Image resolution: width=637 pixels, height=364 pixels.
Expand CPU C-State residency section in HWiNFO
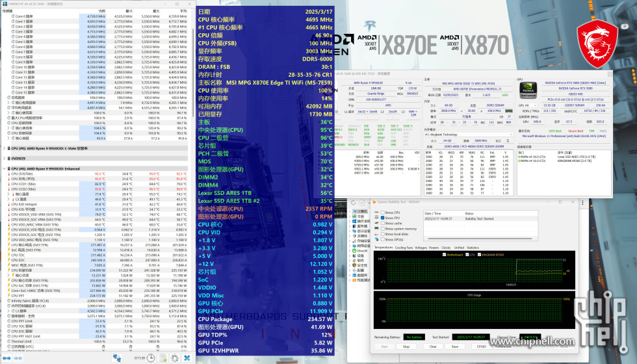point(4,148)
